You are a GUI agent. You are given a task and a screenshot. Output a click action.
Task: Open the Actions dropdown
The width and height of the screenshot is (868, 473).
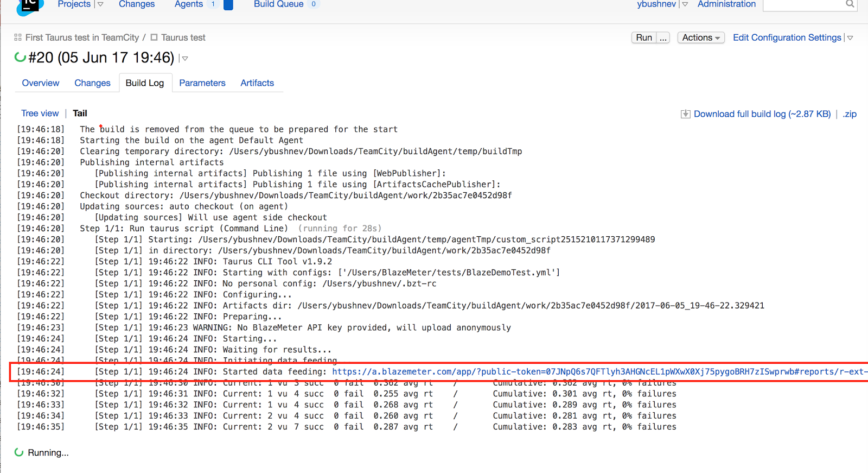point(701,37)
